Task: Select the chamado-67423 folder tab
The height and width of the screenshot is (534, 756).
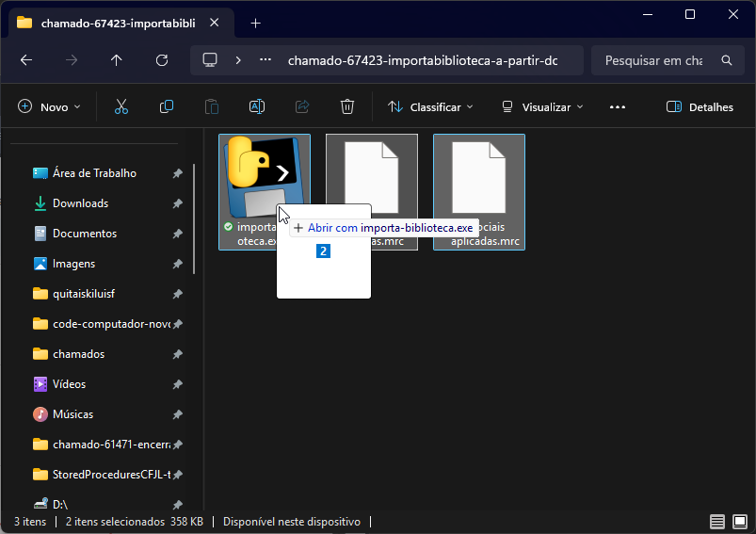Action: click(x=118, y=24)
